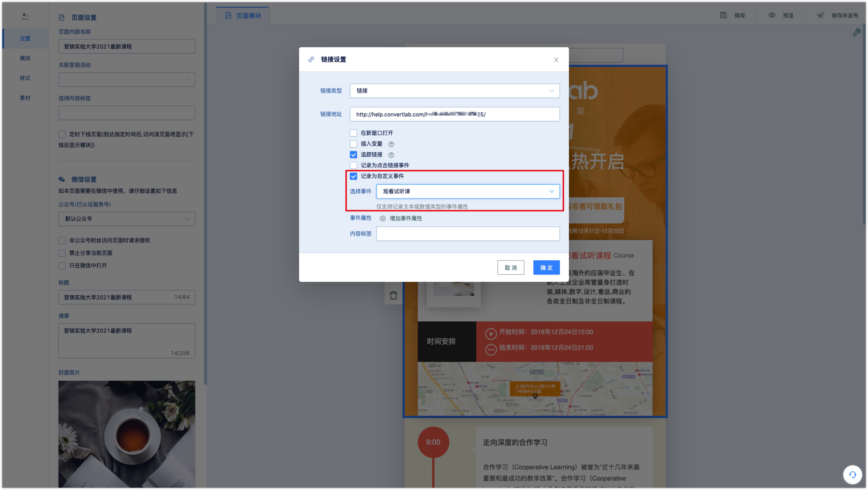This screenshot has width=868, height=490.
Task: Open the wrench tool icon
Action: tap(857, 32)
